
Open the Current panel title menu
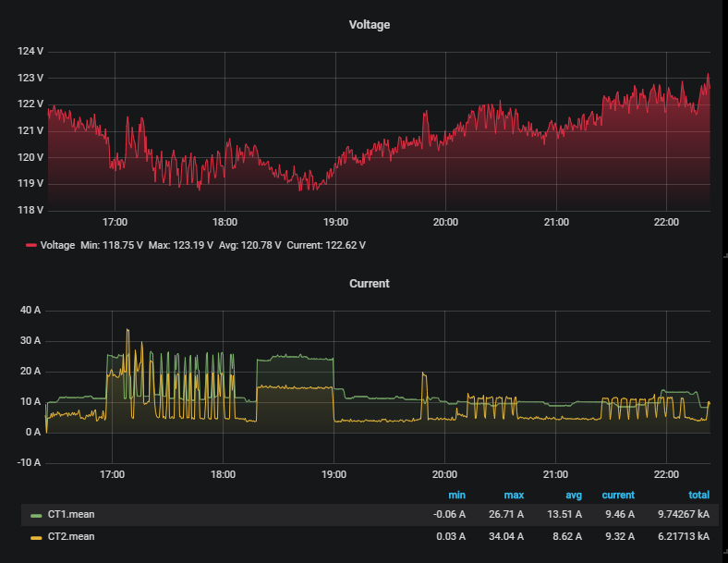(x=369, y=284)
